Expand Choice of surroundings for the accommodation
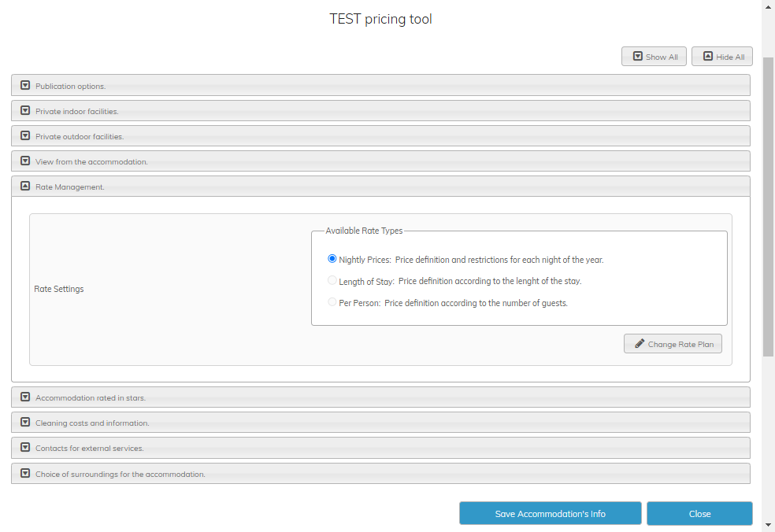Viewport: 775px width, 532px height. point(25,474)
